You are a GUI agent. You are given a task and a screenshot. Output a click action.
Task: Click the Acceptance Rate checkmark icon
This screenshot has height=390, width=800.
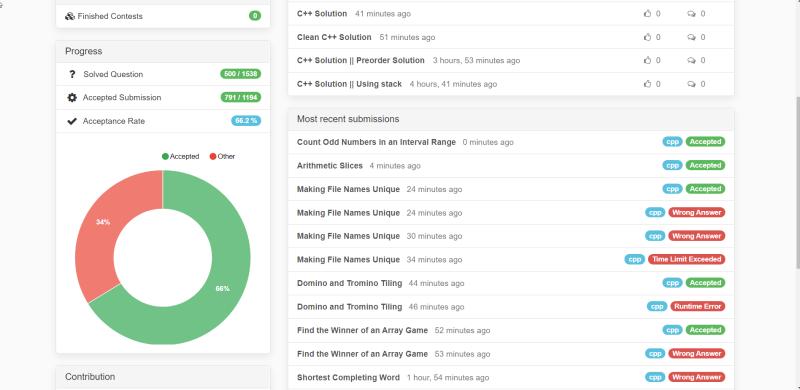point(72,121)
